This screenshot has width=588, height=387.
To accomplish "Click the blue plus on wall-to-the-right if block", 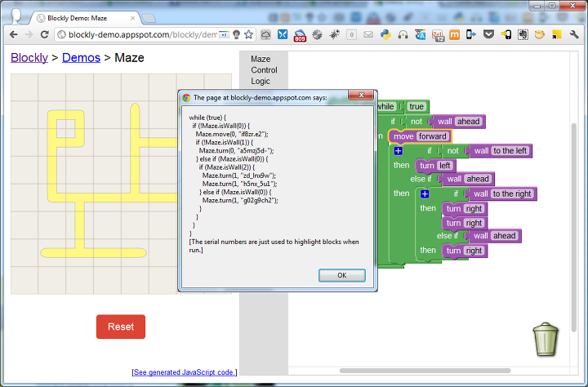I will click(425, 193).
